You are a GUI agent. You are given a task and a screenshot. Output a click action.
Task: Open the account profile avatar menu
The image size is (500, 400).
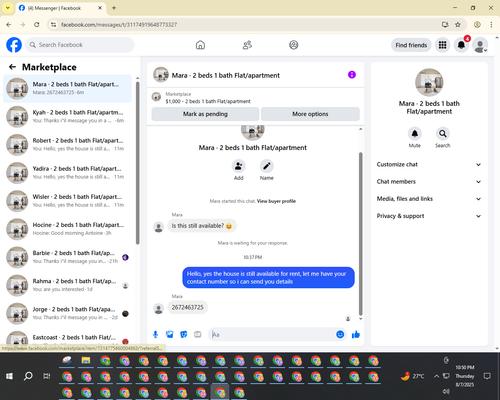click(x=480, y=45)
